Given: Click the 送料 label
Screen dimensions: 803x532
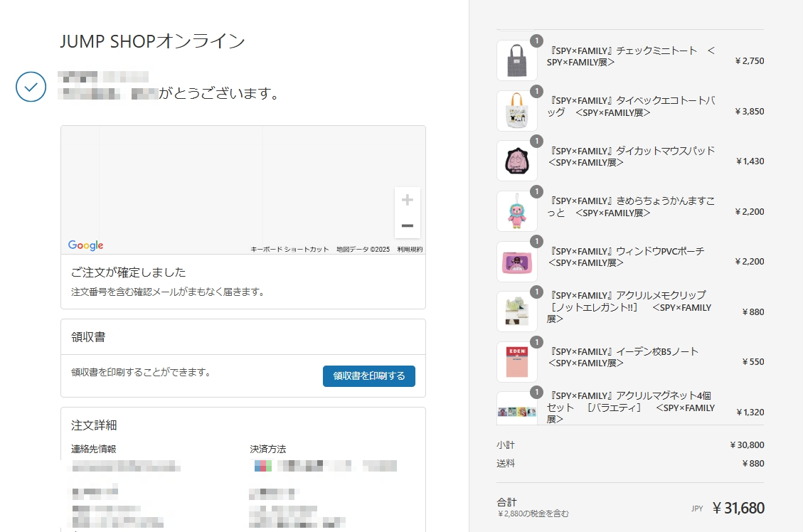Looking at the screenshot, I should pos(506,464).
